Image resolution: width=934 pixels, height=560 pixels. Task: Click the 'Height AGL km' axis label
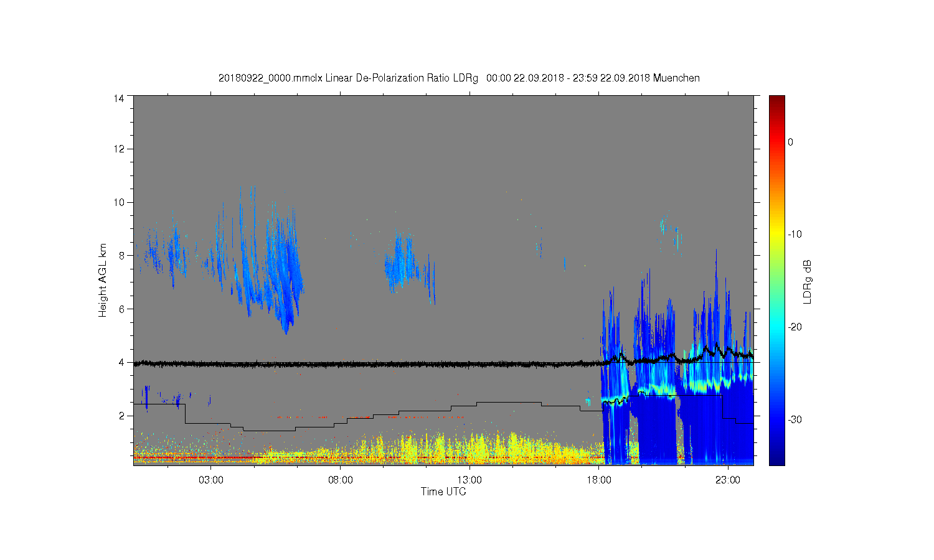(x=103, y=280)
